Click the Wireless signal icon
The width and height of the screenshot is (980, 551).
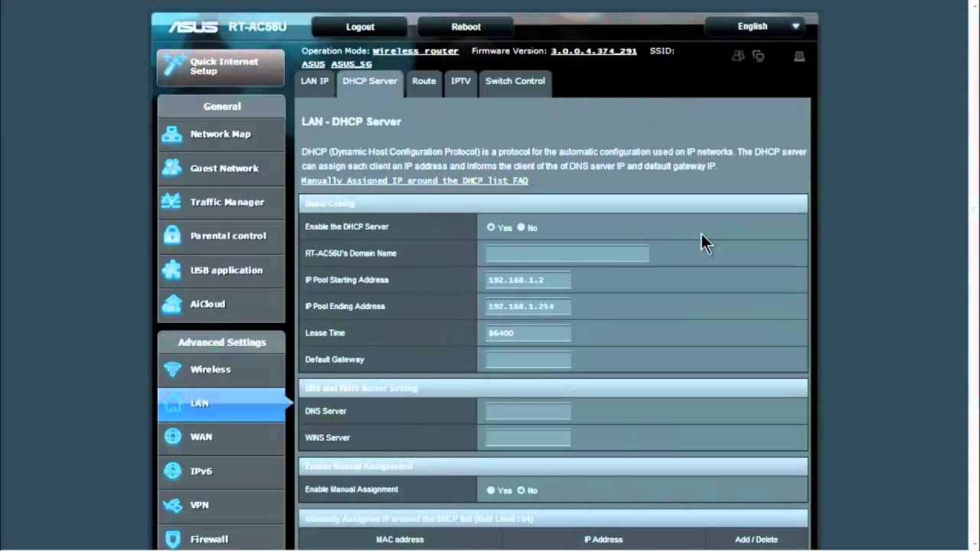(x=173, y=369)
